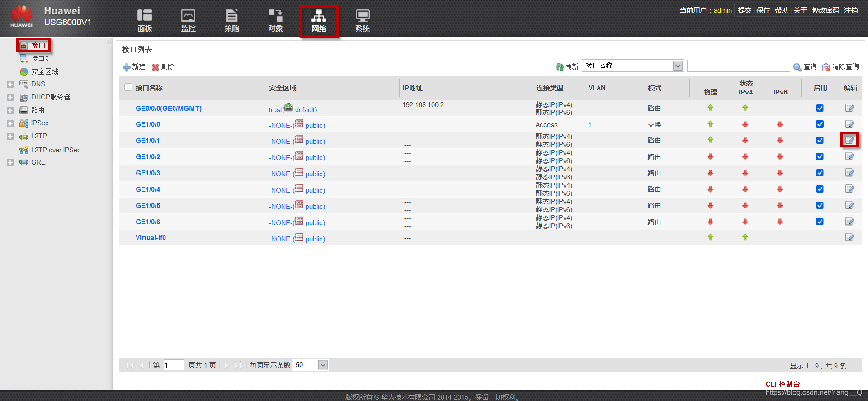Toggle enable checkbox for GE1/0/6
The height and width of the screenshot is (401, 868).
tap(820, 222)
